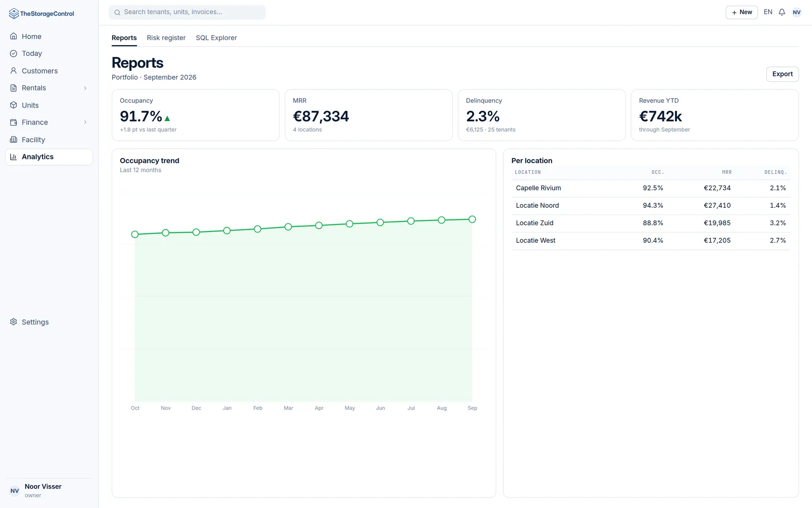
Task: Select the Today checkmark icon
Action: (14, 53)
